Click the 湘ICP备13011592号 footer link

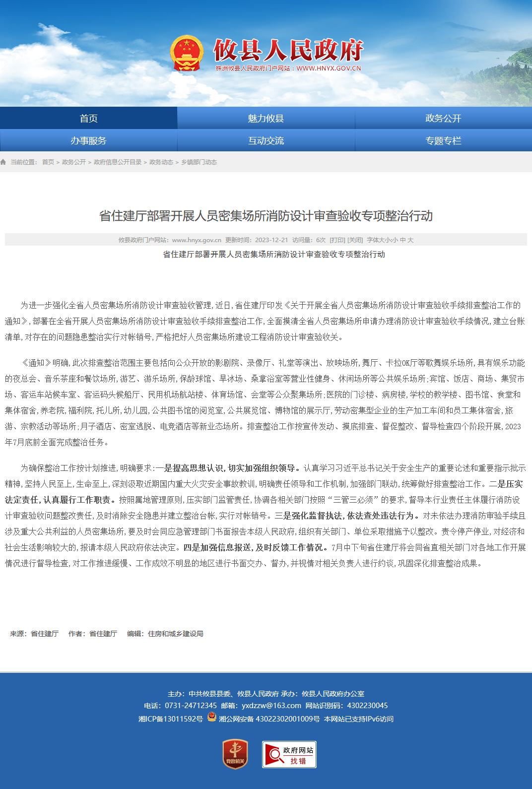[170, 719]
